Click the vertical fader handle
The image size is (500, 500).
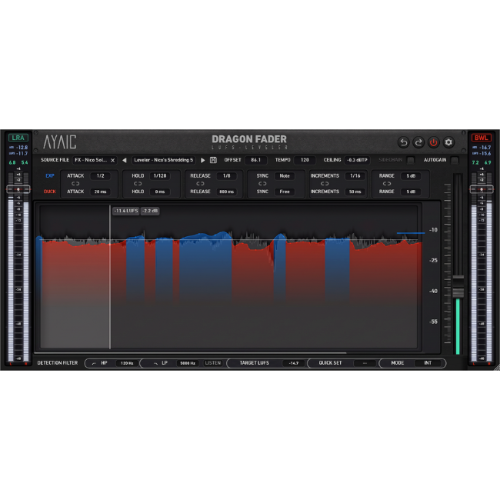coord(458,287)
